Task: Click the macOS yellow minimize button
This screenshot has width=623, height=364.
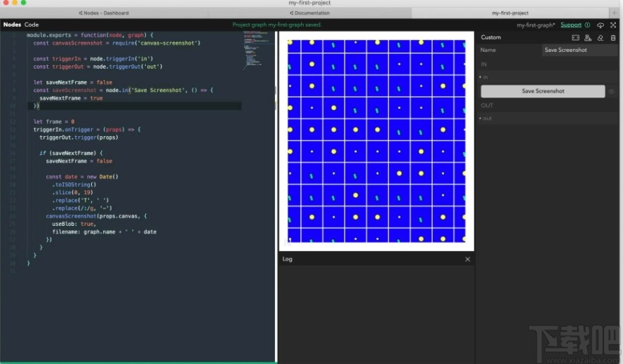Action: point(15,2)
